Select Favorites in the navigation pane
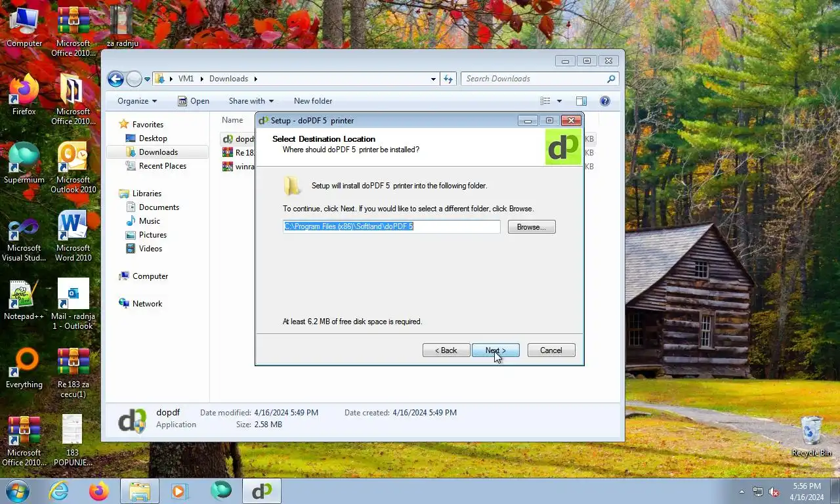 148,125
